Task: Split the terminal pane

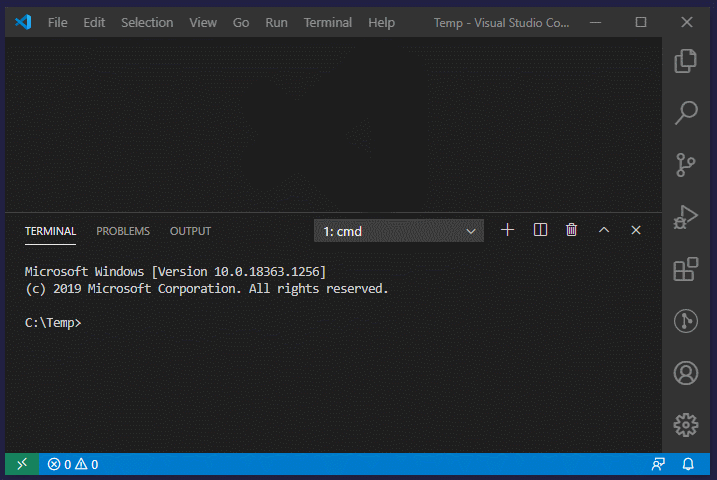Action: 540,230
